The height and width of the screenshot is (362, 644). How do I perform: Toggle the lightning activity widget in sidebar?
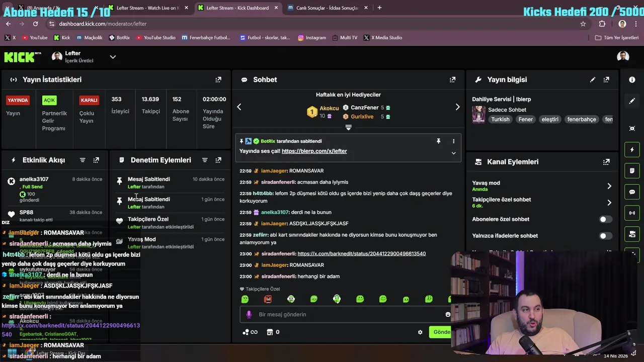pyautogui.click(x=632, y=150)
